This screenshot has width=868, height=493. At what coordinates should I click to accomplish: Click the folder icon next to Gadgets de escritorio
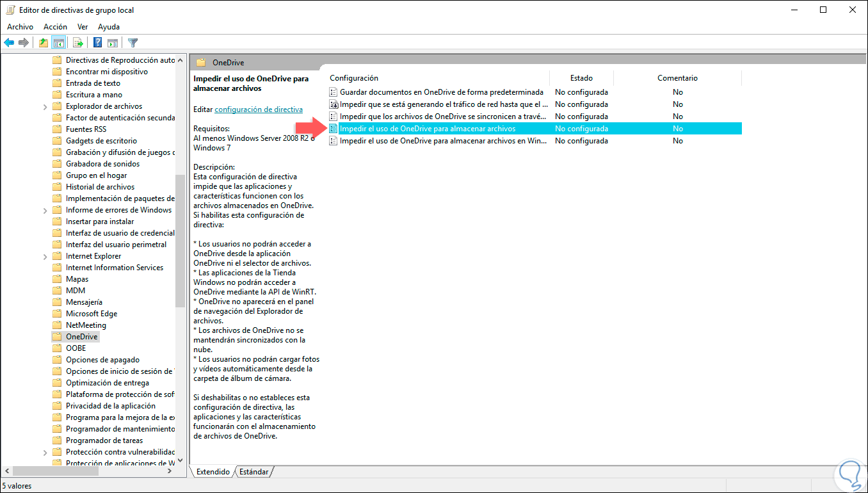[57, 141]
